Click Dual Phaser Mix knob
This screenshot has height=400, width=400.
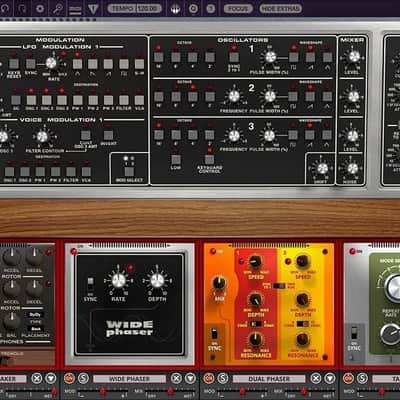tap(219, 283)
